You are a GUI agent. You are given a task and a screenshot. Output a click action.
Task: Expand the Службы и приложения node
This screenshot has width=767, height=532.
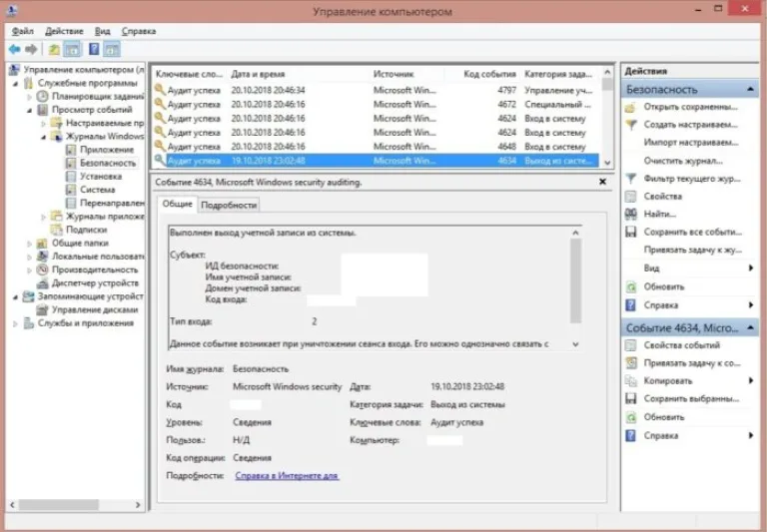tap(16, 323)
